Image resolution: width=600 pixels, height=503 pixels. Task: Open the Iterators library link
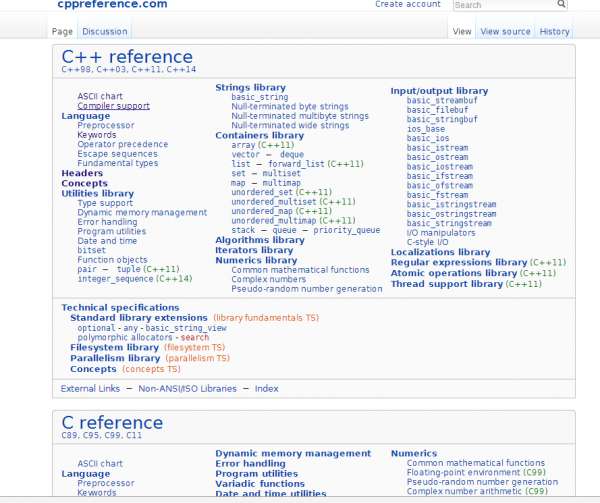(x=254, y=250)
